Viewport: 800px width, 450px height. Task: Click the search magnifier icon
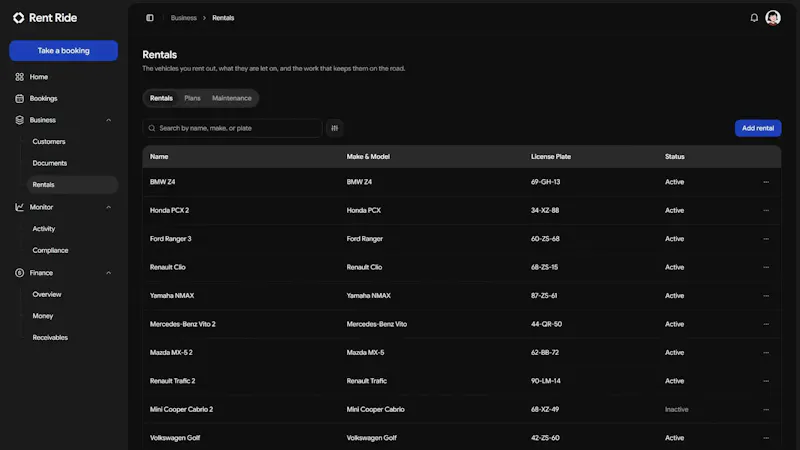tap(152, 128)
